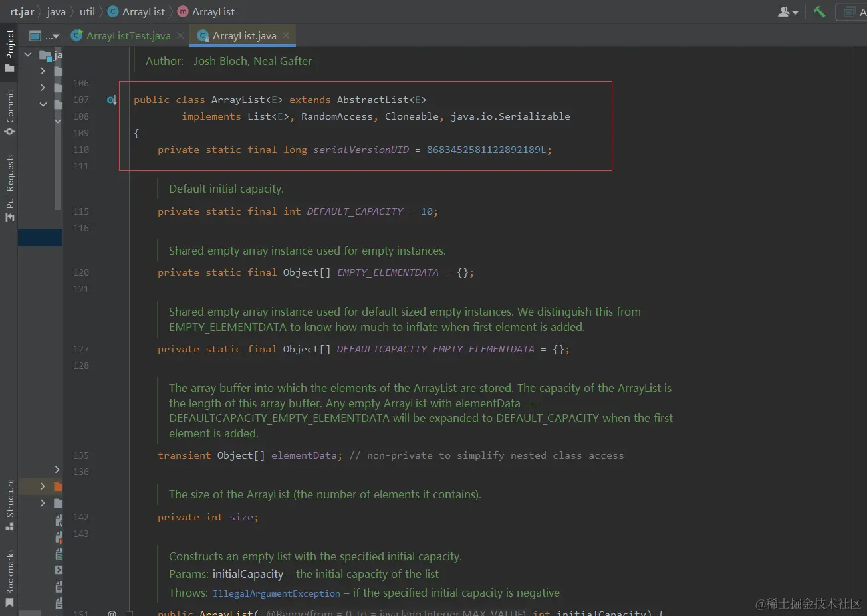
Task: Click the DEFAULTCAPACITY_EMPTY_ELEMENTDATA field name
Action: [x=435, y=349]
